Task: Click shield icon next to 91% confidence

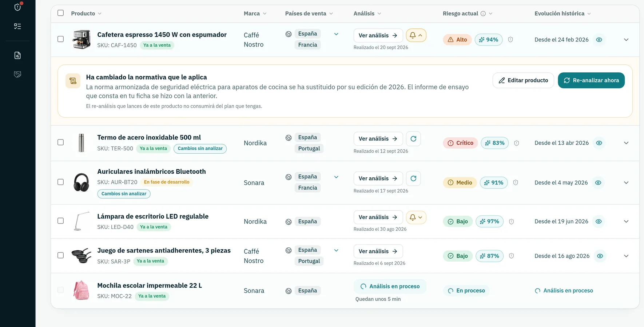Action: (x=515, y=182)
